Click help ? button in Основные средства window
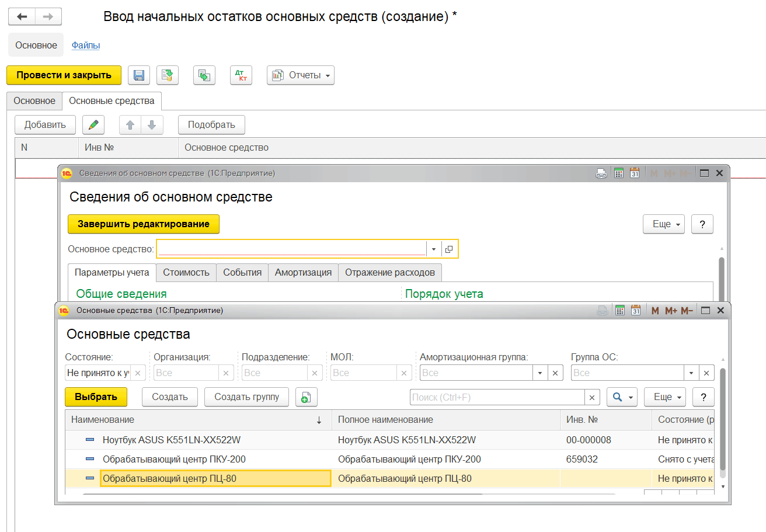The height and width of the screenshot is (532, 766). (704, 397)
